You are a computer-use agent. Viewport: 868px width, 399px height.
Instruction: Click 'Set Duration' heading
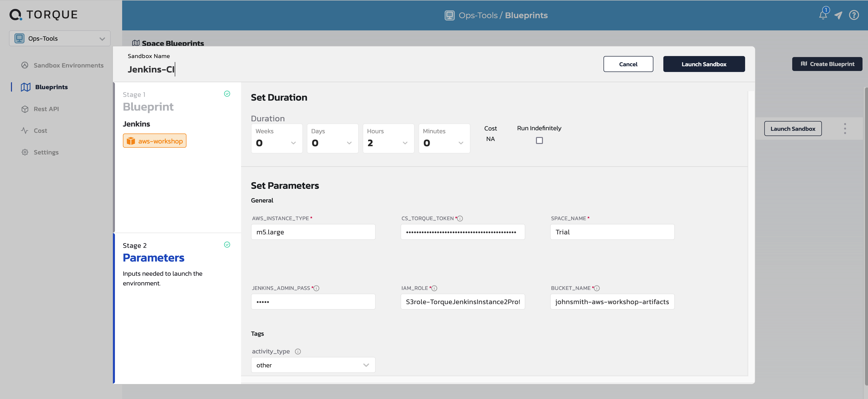pyautogui.click(x=279, y=97)
